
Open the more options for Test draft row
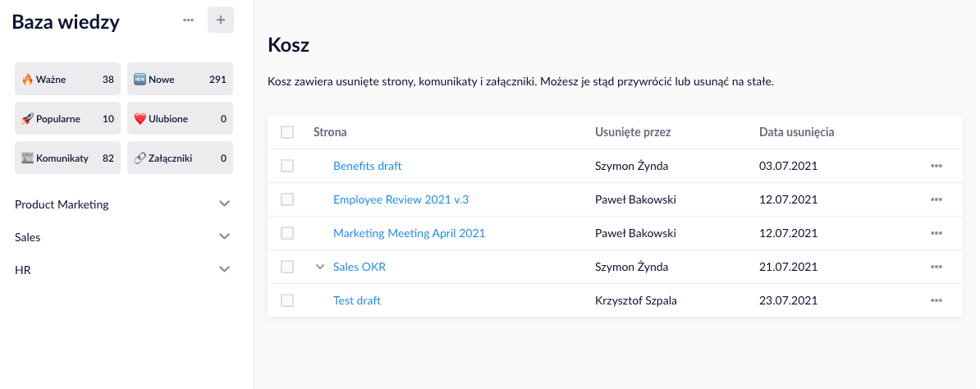[936, 301]
